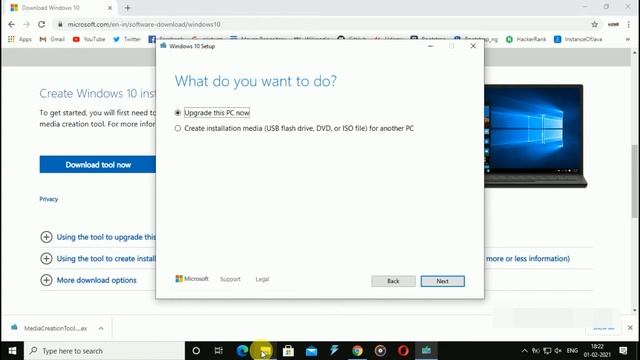The width and height of the screenshot is (640, 360).
Task: Open the clock showing 18:22 01-02-2021
Action: (x=597, y=351)
